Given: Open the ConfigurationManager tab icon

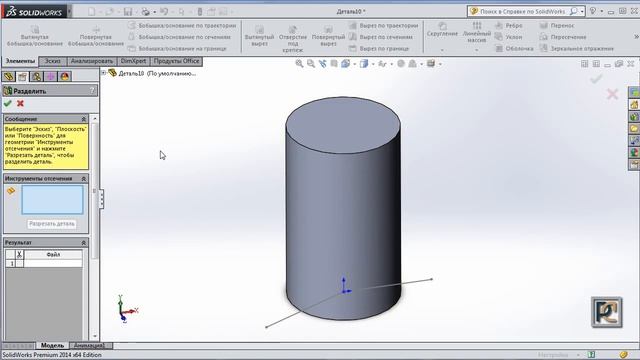Looking at the screenshot, I should pos(36,76).
